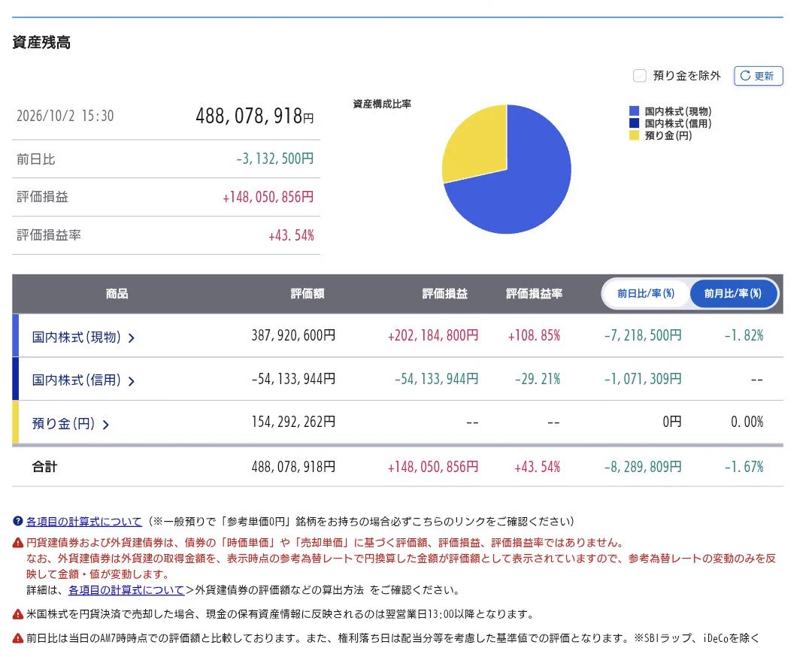Click the 評価損益率 column header
This screenshot has height=657, width=812.
[534, 294]
